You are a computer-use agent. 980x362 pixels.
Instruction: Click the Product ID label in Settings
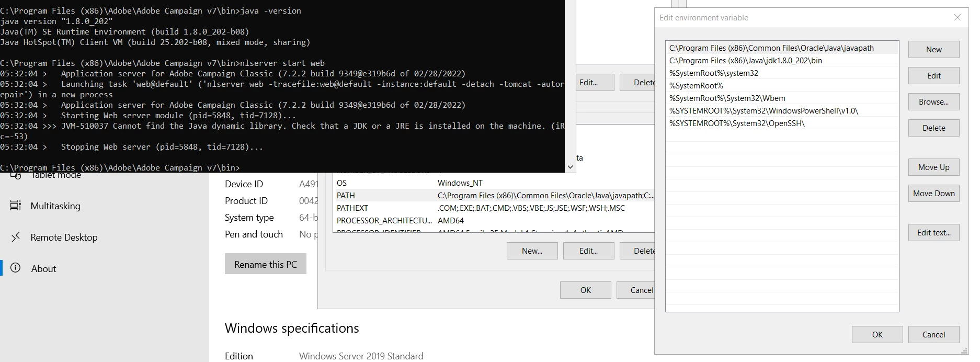(246, 201)
